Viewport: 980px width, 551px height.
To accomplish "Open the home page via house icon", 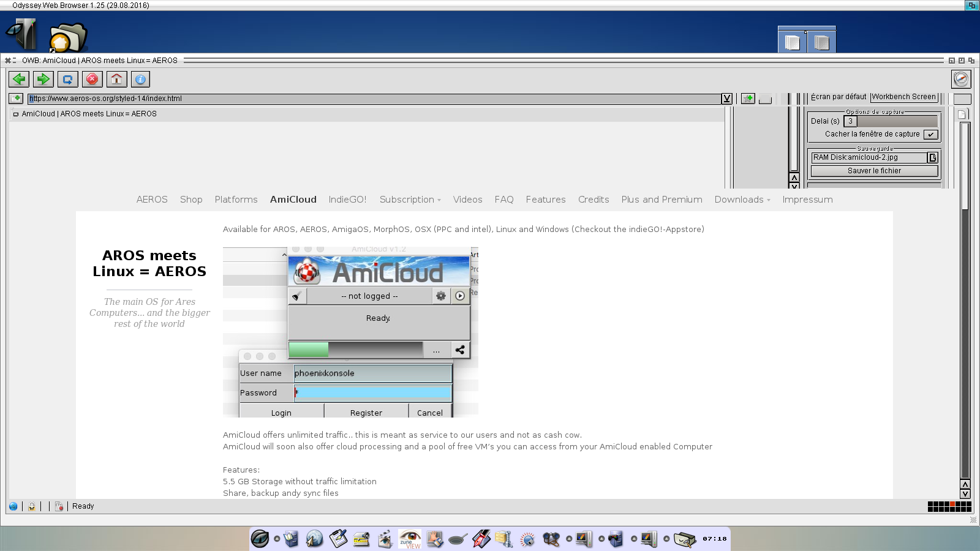I will pyautogui.click(x=116, y=79).
